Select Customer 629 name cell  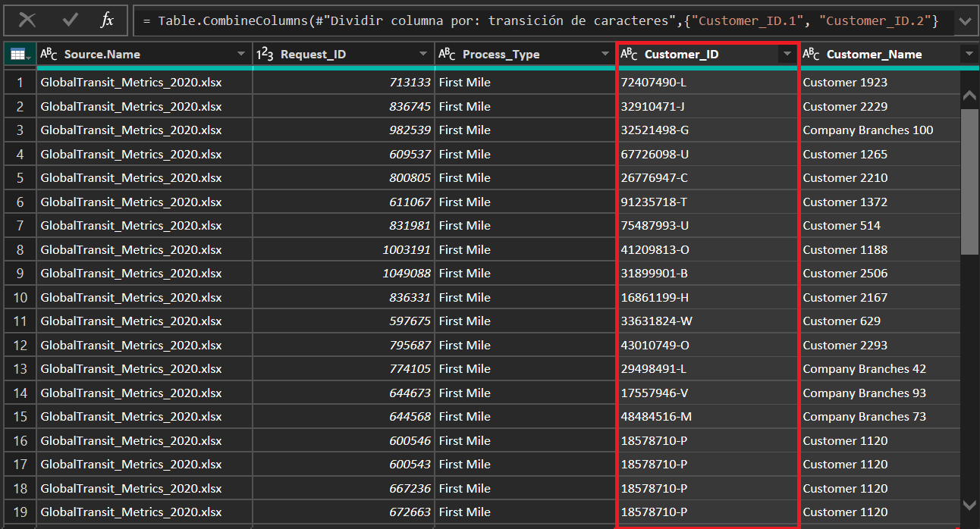click(x=880, y=321)
